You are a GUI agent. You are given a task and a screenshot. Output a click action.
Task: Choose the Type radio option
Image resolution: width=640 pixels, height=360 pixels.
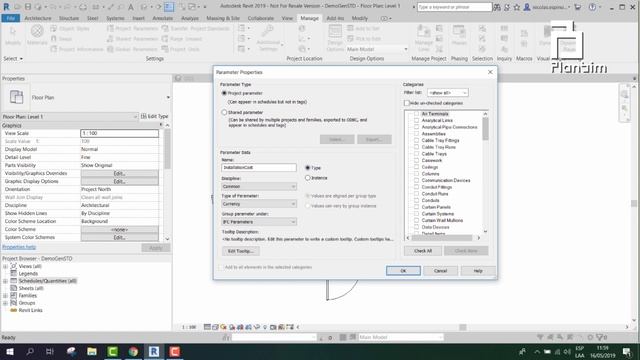point(308,168)
